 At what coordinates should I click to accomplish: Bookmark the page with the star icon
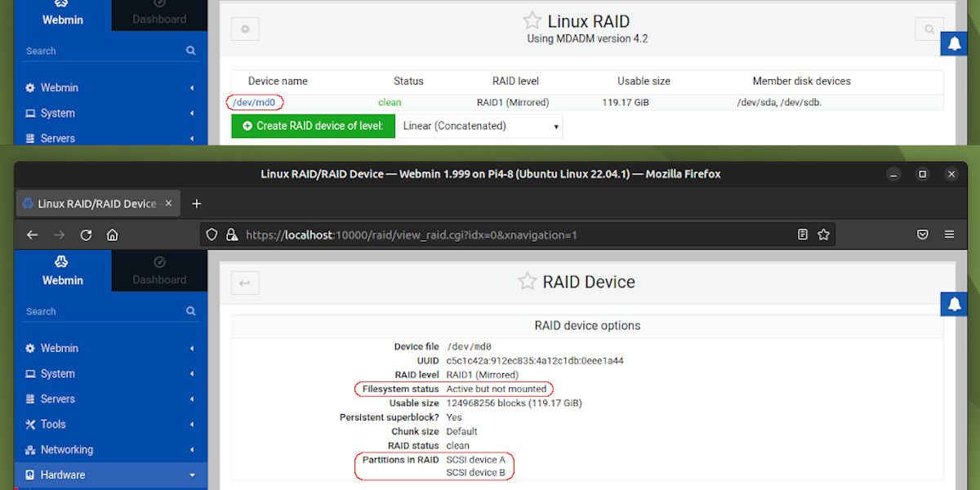click(x=825, y=234)
